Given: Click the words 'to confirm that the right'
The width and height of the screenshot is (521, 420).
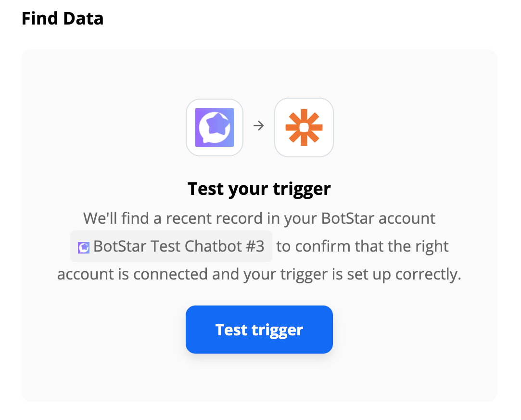Looking at the screenshot, I should point(363,246).
